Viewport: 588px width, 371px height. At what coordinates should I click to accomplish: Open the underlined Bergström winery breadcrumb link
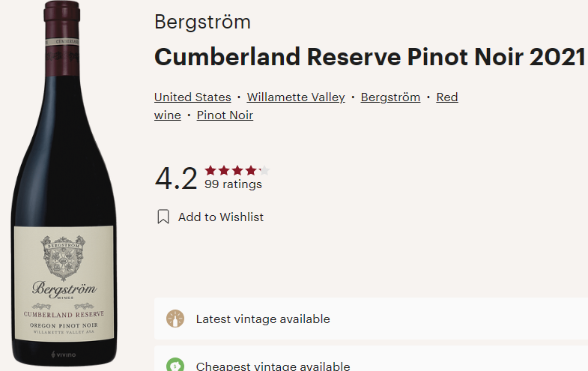tap(390, 97)
